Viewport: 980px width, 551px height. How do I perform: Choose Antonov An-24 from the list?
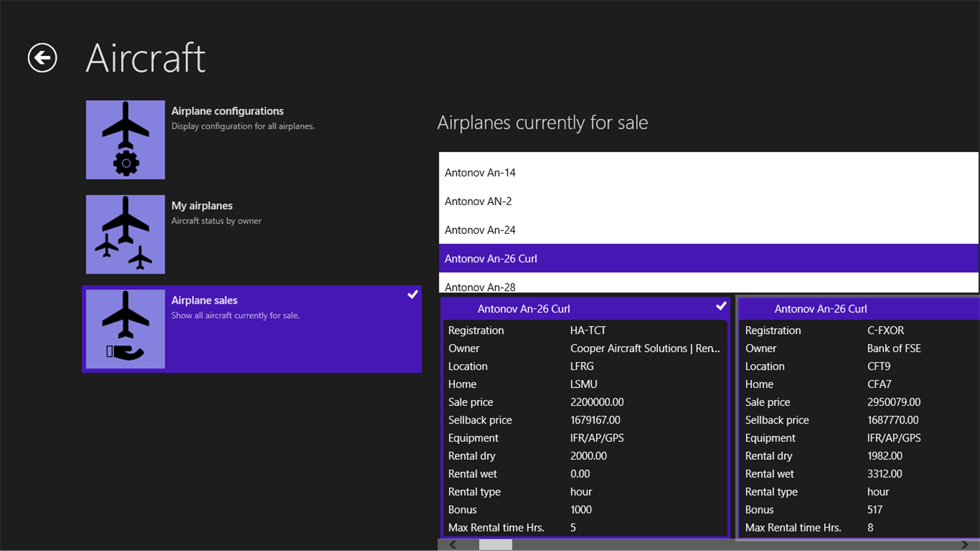[480, 230]
